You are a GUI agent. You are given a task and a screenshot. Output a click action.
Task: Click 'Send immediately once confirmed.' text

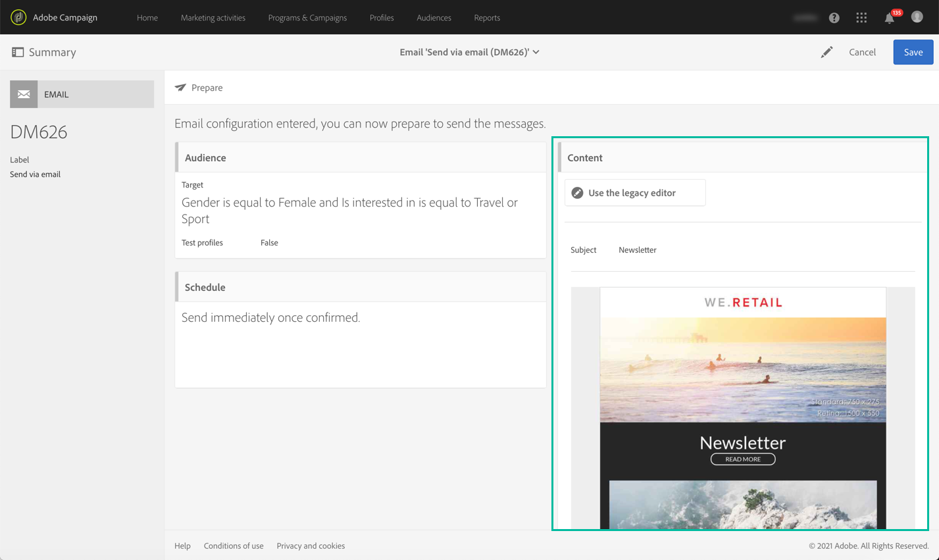(x=271, y=318)
